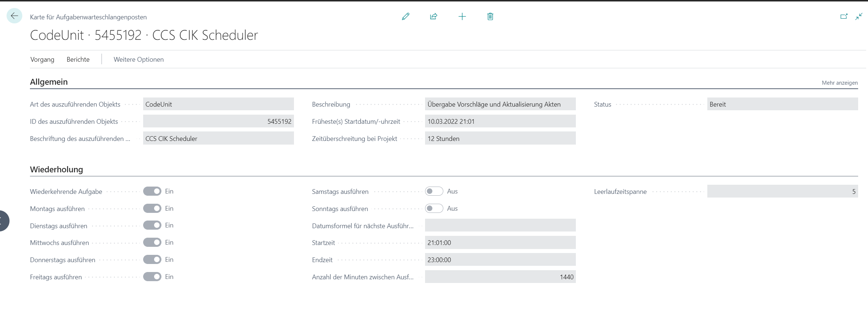Click the back arrow button

pos(15,16)
